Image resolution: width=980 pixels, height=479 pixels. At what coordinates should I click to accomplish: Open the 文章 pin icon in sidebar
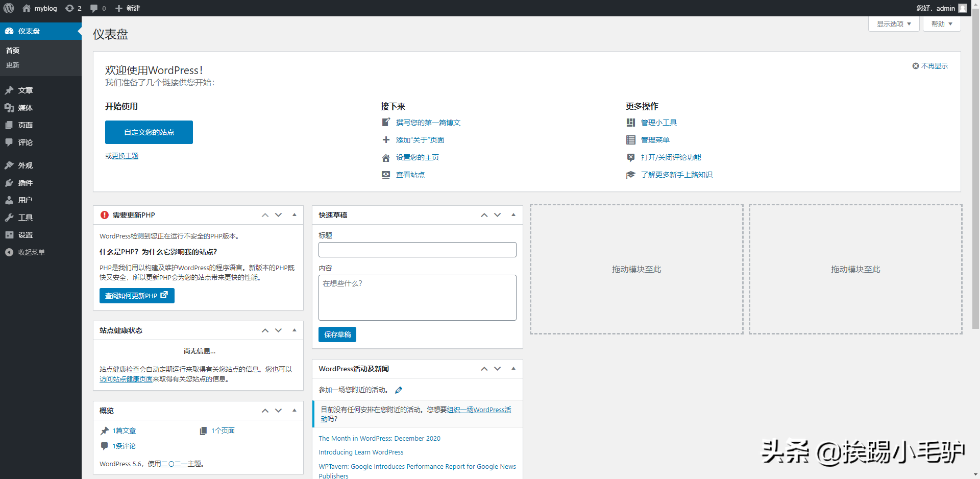(x=9, y=90)
